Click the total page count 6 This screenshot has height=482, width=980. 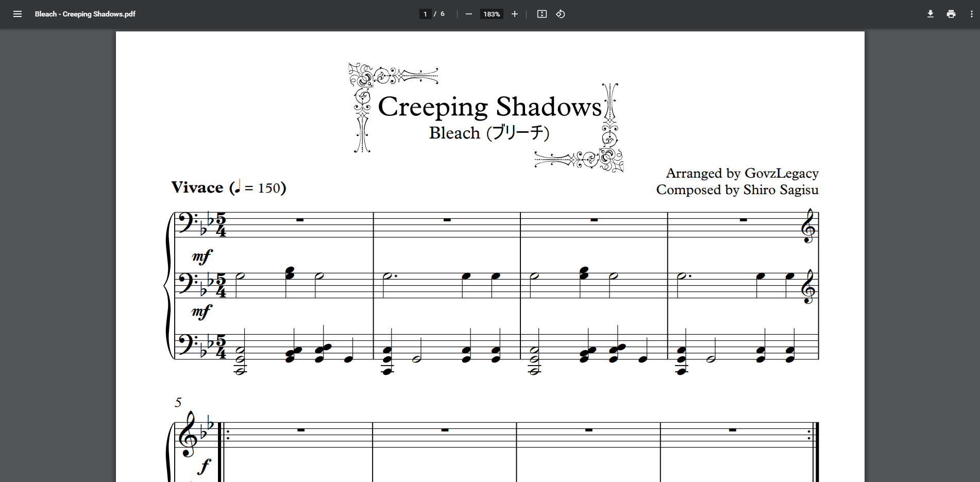coord(443,14)
